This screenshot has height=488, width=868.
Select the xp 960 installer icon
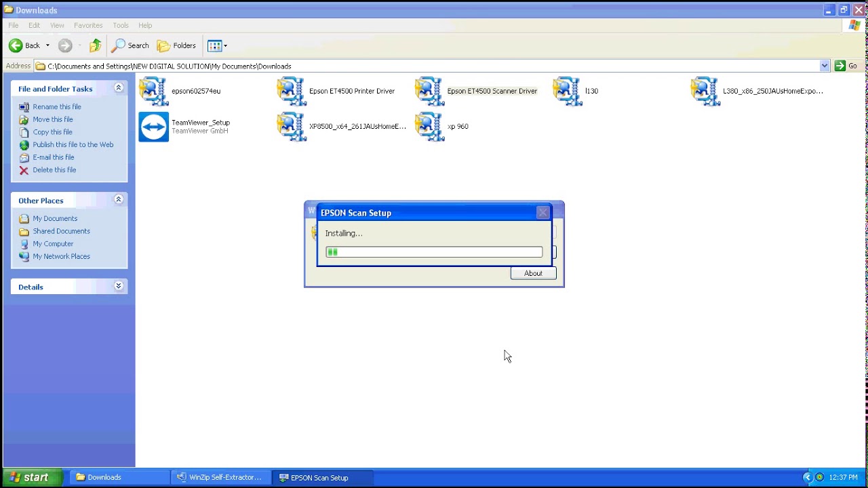click(x=430, y=127)
